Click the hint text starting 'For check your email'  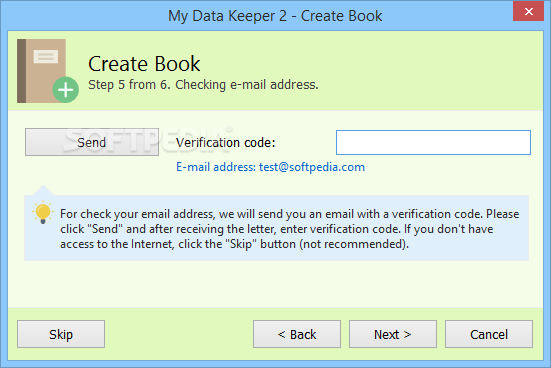[x=290, y=229]
